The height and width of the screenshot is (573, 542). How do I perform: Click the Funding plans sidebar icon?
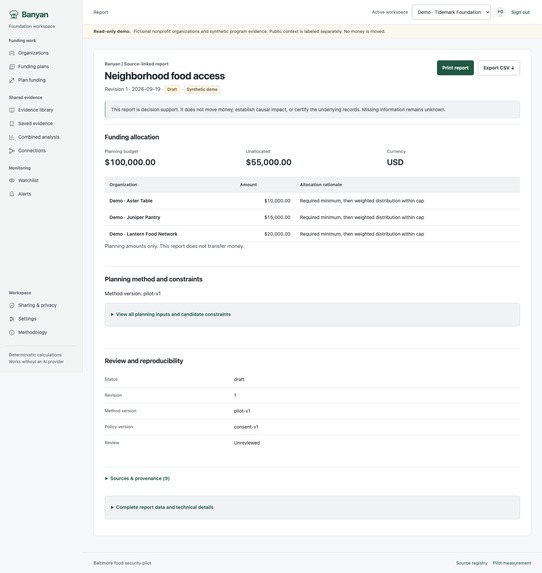click(x=12, y=67)
